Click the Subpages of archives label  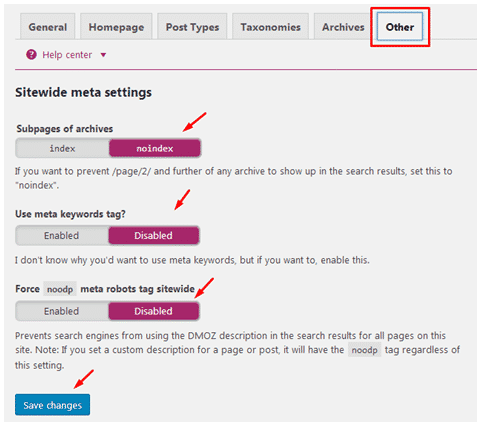click(65, 129)
